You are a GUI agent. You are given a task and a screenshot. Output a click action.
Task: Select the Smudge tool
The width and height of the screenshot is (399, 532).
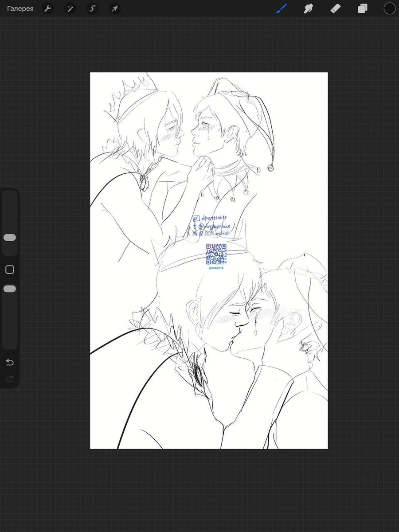coord(309,8)
